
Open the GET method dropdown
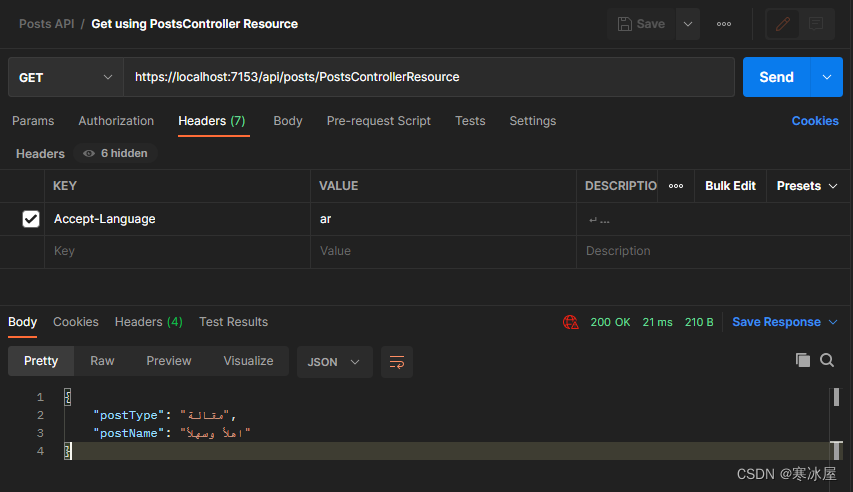[x=66, y=77]
